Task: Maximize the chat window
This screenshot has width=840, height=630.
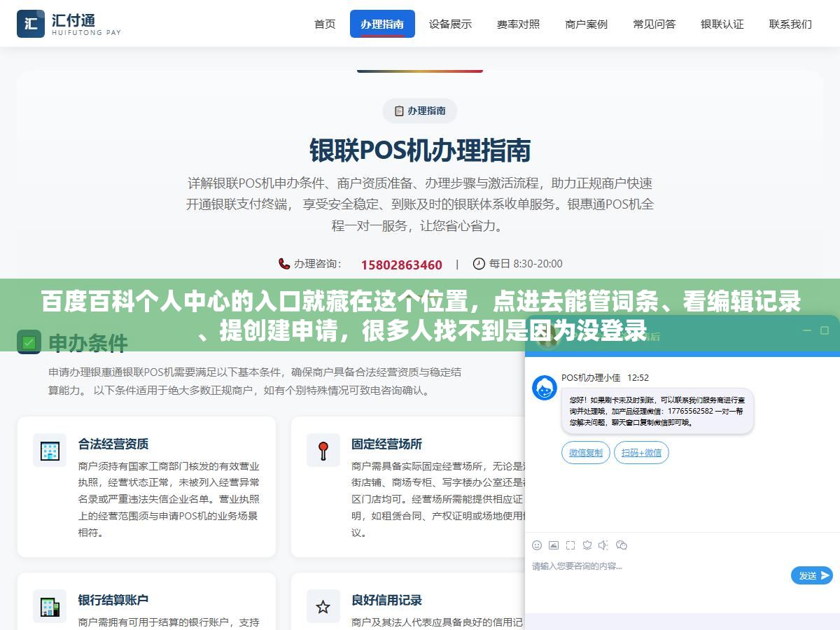Action: (x=825, y=330)
